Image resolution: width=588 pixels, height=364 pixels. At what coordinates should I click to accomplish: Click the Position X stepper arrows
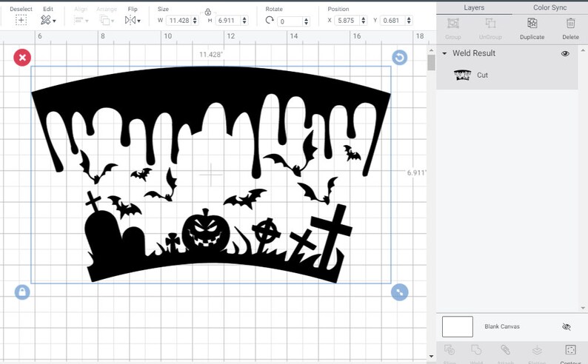point(364,21)
